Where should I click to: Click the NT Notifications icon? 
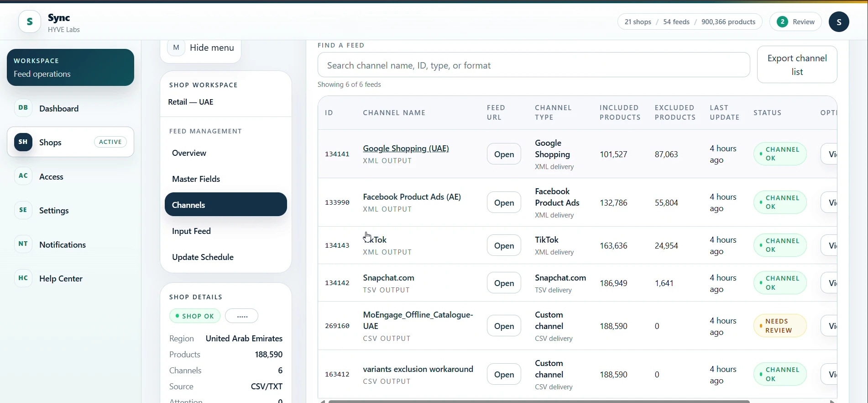point(23,244)
